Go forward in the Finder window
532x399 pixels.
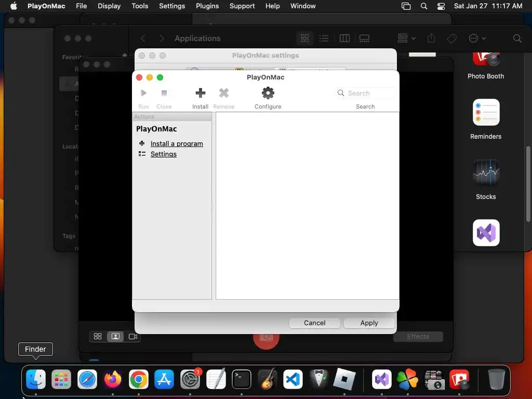pyautogui.click(x=162, y=38)
